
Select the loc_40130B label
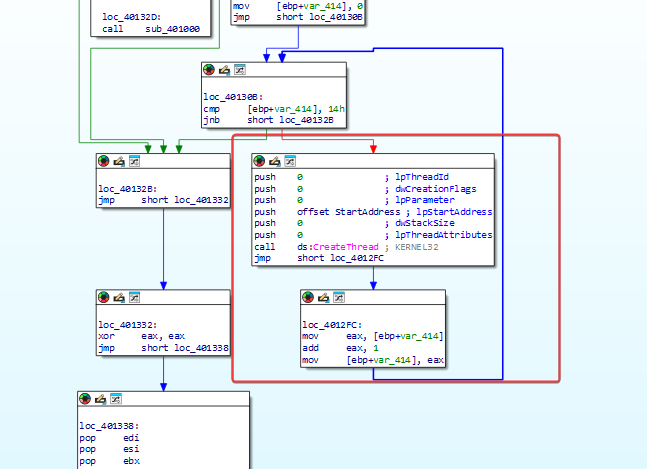point(233,97)
